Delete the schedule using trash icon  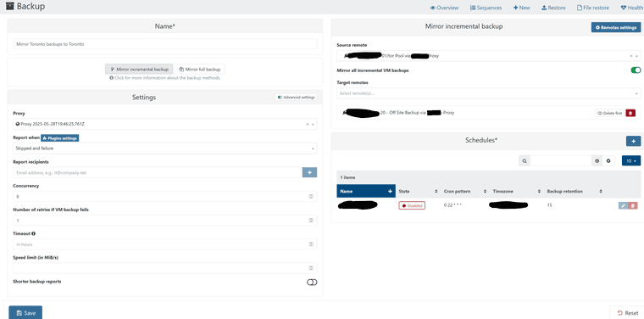(633, 205)
